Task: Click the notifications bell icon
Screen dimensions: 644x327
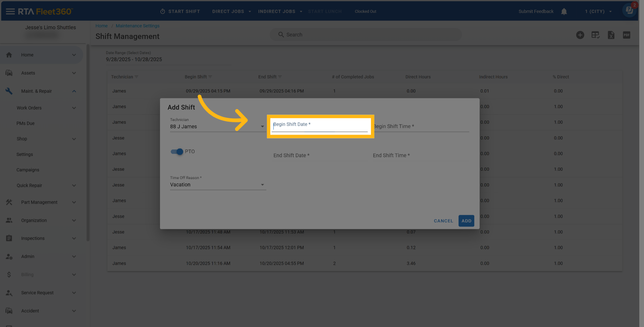Action: (x=564, y=11)
